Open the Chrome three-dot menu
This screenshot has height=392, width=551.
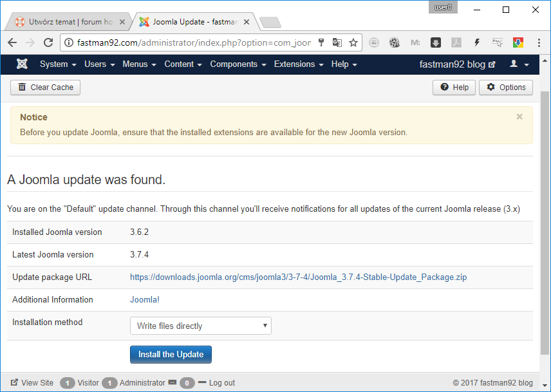point(539,43)
